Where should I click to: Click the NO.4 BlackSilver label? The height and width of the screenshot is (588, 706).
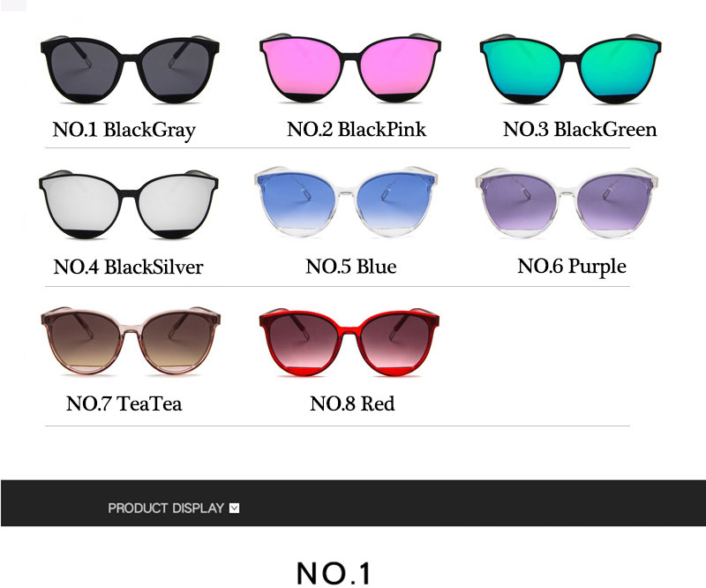128,267
